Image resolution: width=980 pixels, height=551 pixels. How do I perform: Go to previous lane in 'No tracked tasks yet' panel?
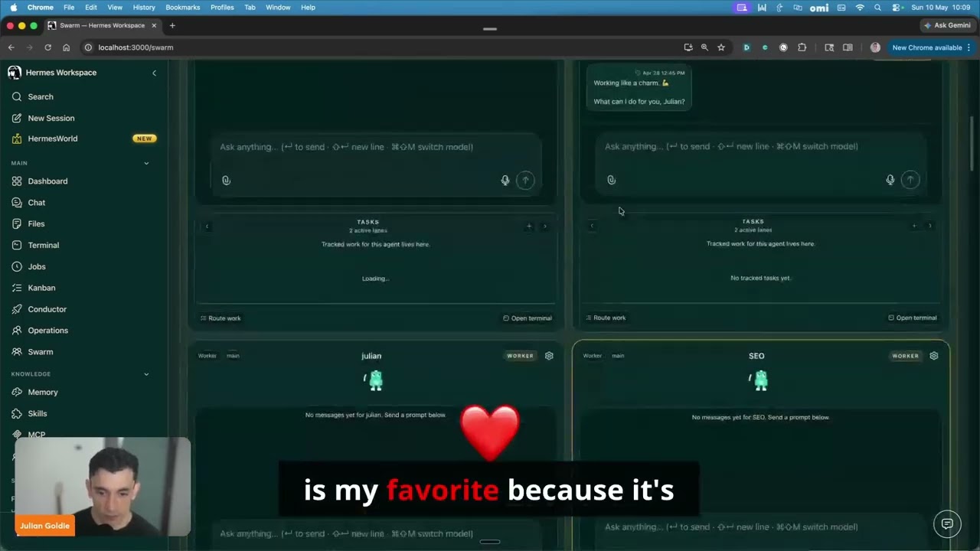pos(592,226)
